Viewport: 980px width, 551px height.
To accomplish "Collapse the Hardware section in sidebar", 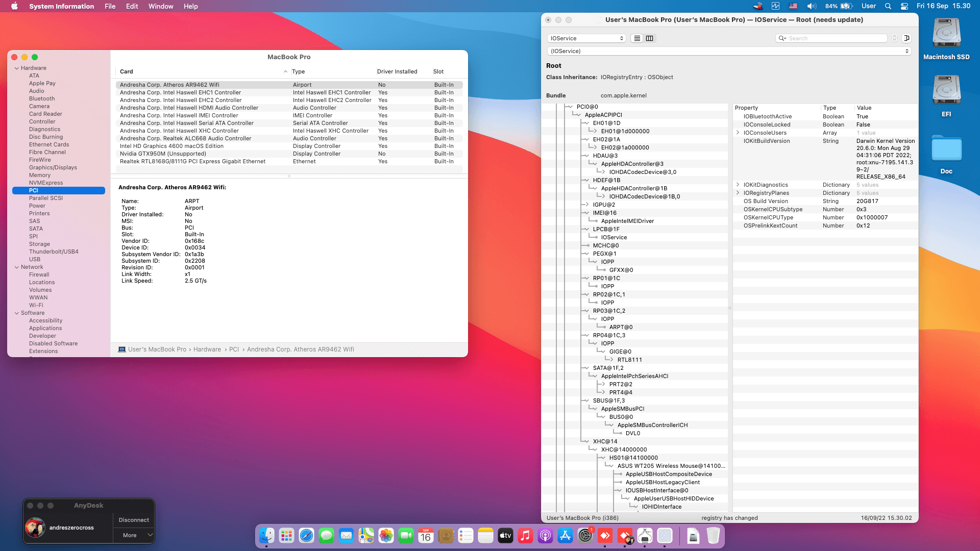I will [x=17, y=68].
